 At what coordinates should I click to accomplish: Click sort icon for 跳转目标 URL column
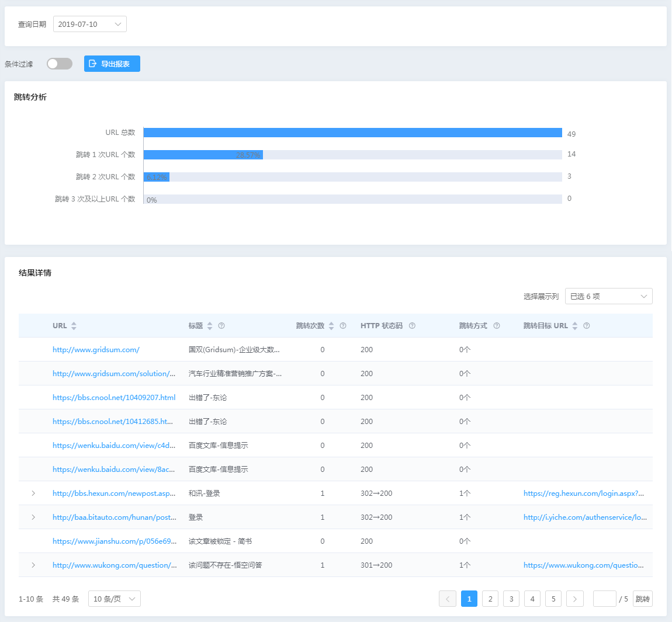tap(575, 326)
